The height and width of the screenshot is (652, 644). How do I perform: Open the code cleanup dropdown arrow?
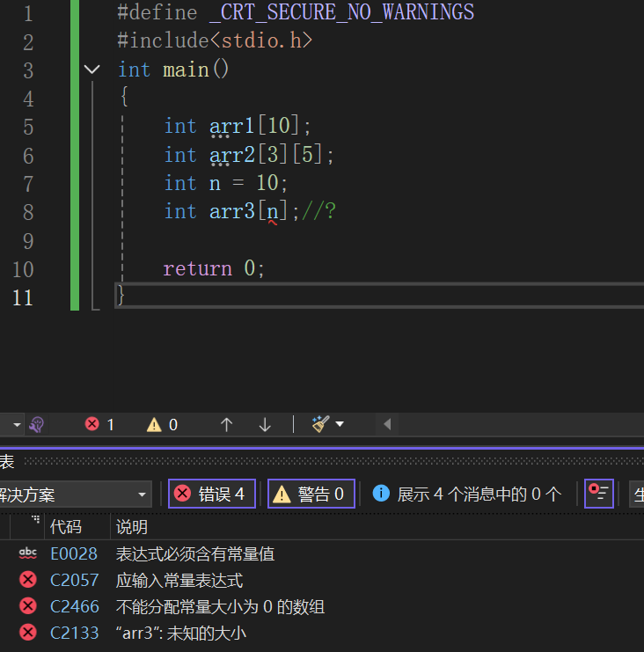click(340, 424)
